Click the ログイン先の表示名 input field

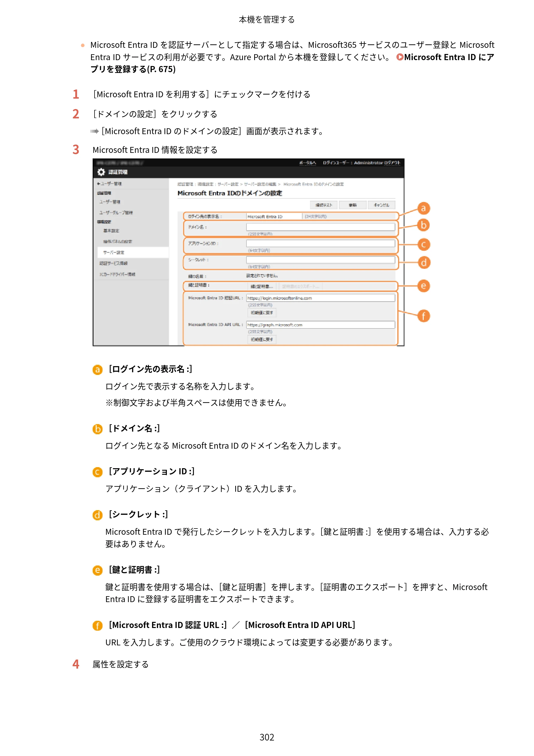coord(274,216)
